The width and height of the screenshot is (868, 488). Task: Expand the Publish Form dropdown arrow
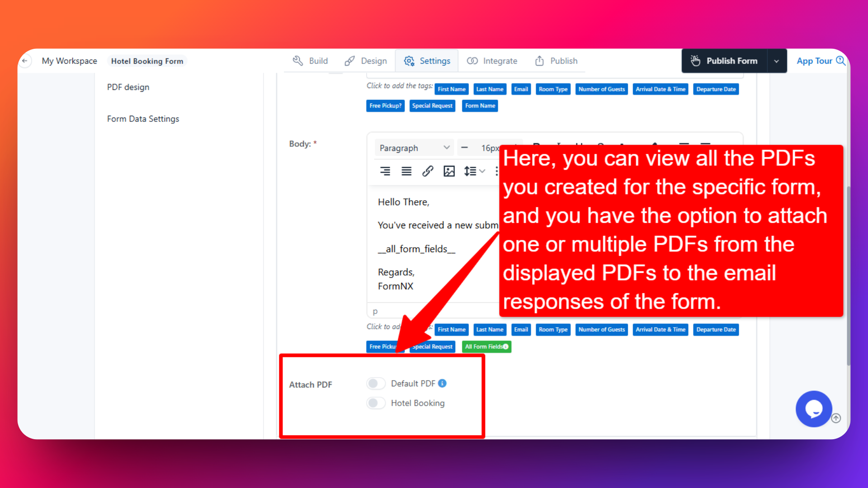click(x=777, y=61)
